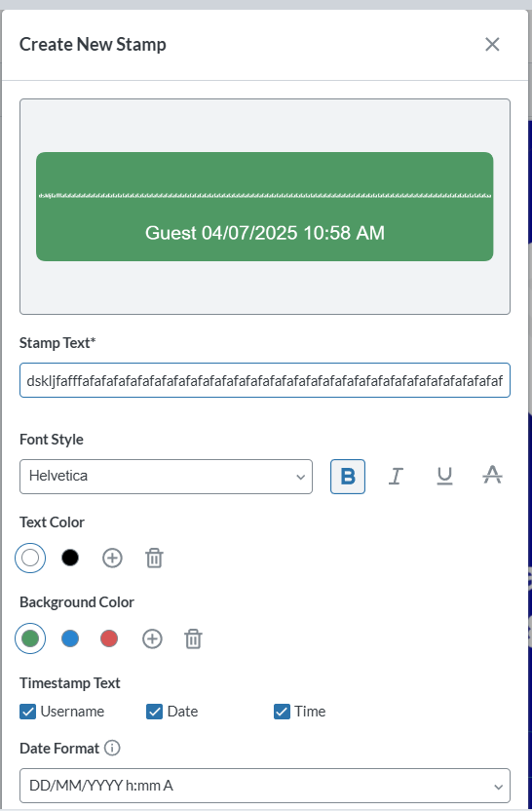
Task: Uncheck the Time checkbox
Action: [282, 712]
